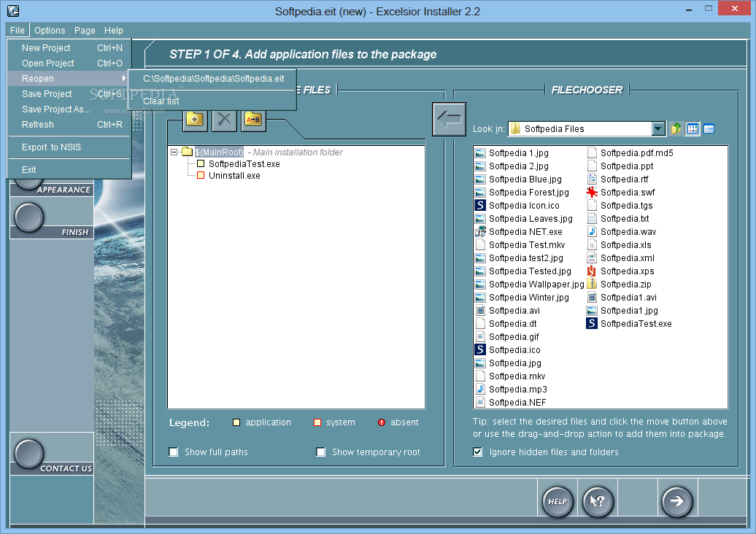Select Softpedia.swf flash file icon
This screenshot has width=756, height=534.
click(592, 193)
